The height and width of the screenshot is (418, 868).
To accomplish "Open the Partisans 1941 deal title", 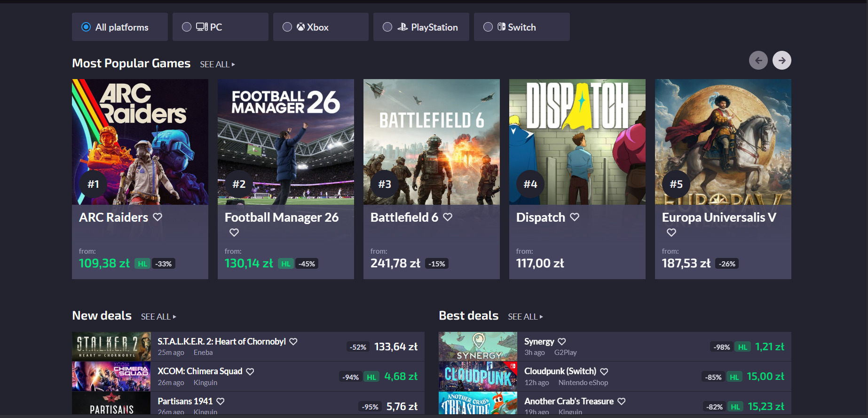I will tap(185, 401).
